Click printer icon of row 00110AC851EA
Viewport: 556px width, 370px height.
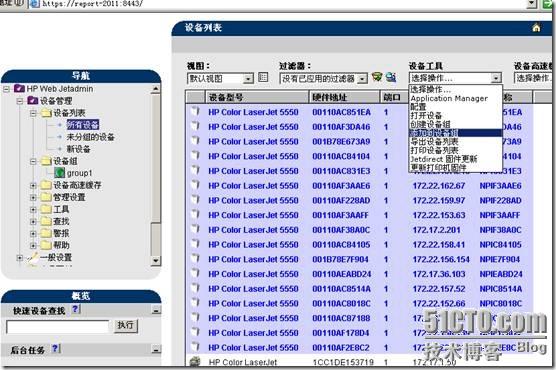195,111
